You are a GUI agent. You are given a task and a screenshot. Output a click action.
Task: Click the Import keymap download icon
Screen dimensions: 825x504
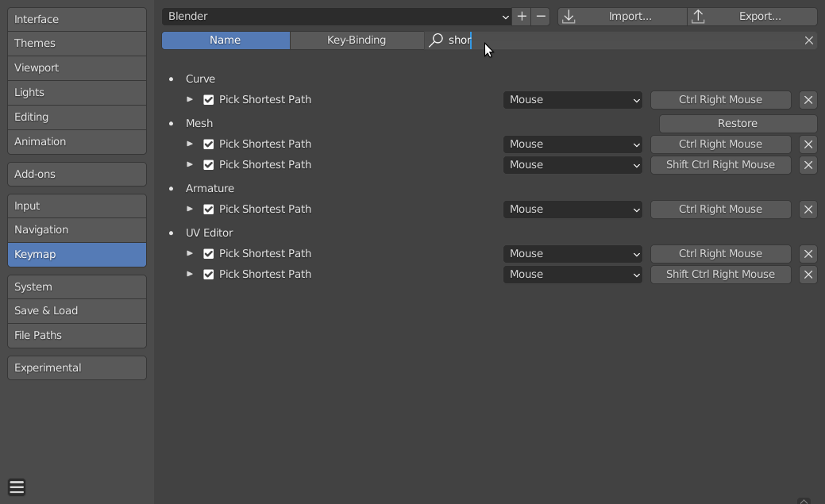(569, 16)
